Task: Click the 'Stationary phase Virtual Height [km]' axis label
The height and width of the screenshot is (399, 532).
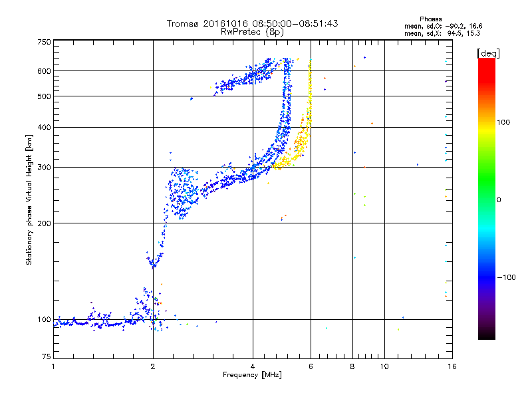Action: point(29,200)
